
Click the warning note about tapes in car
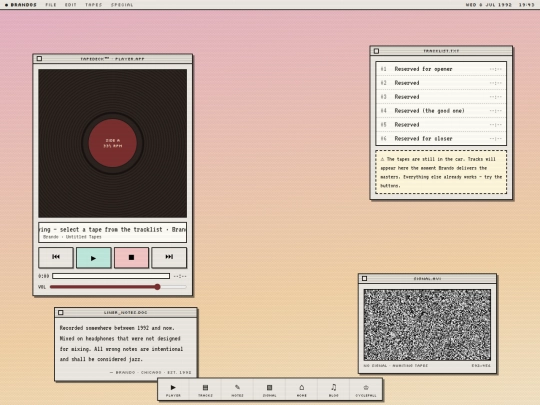tap(441, 172)
